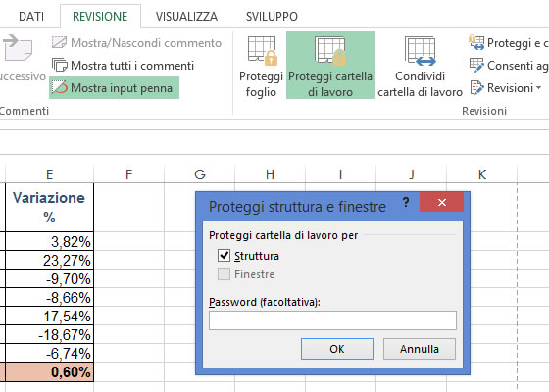This screenshot has height=392, width=549.
Task: Click Proteggi cartella di lavoro icon
Action: 330,51
